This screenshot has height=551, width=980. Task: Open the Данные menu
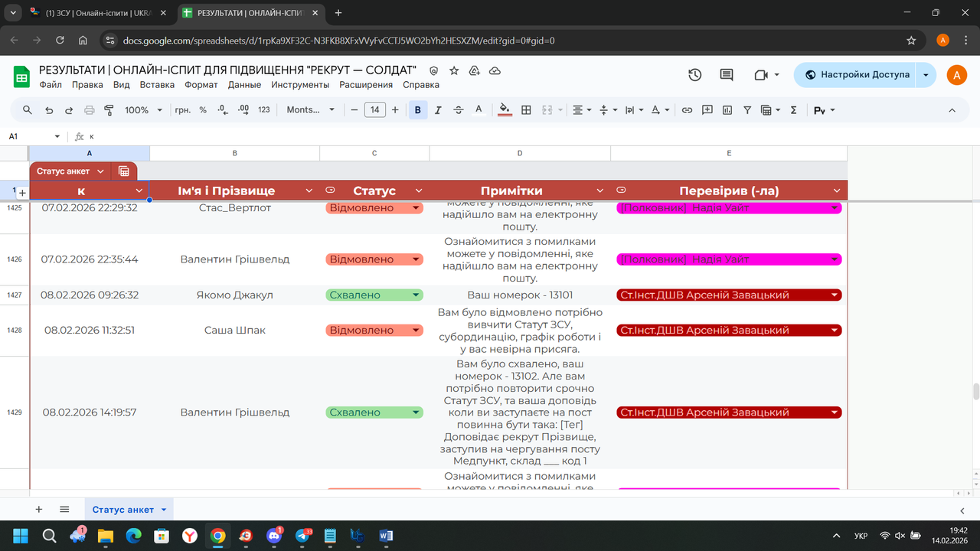(x=244, y=85)
